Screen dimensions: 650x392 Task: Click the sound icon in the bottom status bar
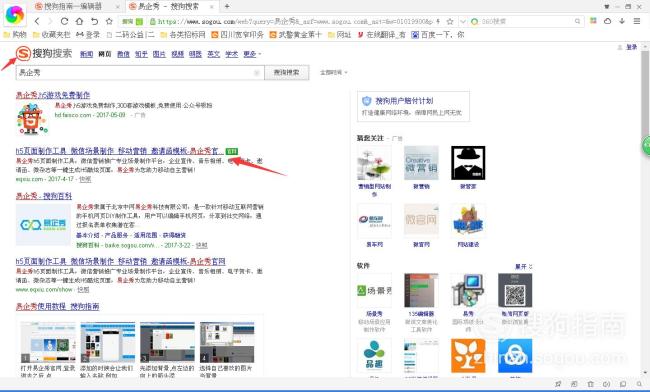[x=606, y=384]
